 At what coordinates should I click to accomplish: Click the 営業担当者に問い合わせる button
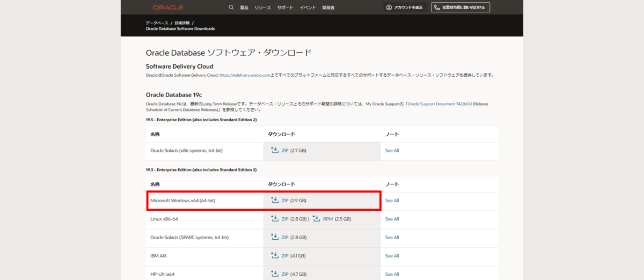pos(461,8)
